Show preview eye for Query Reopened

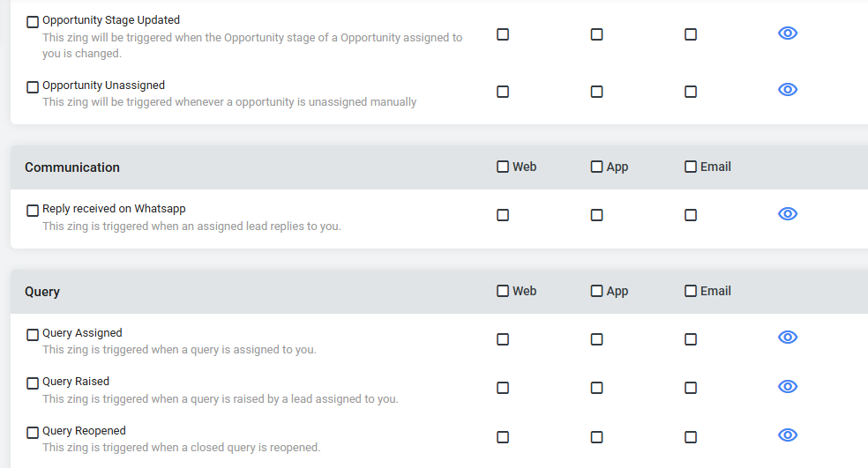click(x=787, y=435)
